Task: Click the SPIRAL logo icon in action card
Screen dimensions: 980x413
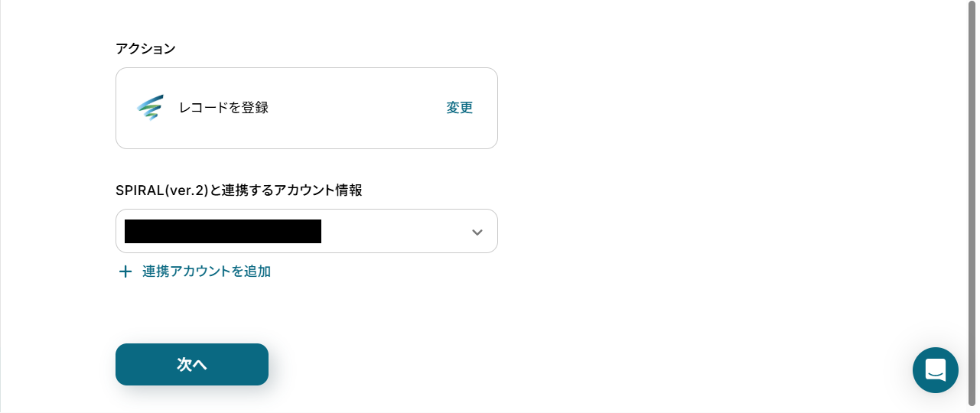Action: click(x=150, y=108)
